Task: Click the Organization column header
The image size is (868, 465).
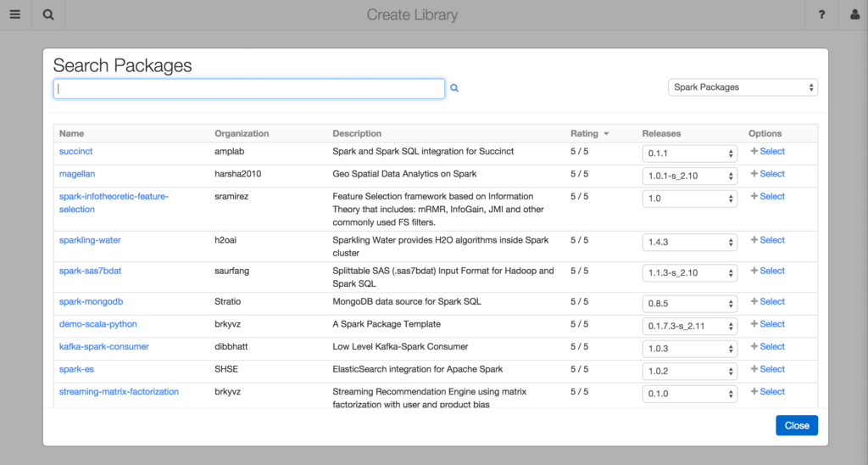Action: click(242, 133)
